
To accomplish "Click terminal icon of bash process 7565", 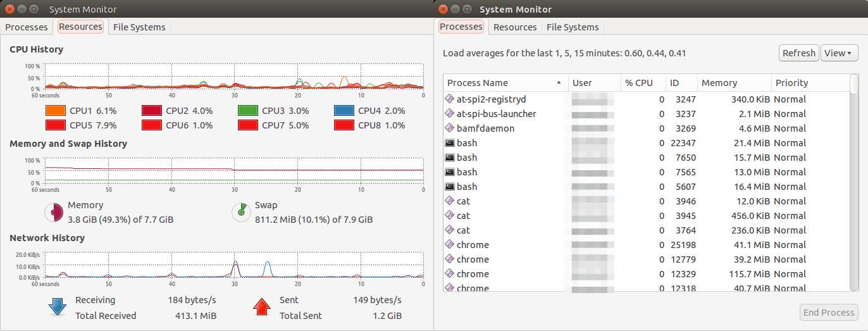I will coord(450,172).
